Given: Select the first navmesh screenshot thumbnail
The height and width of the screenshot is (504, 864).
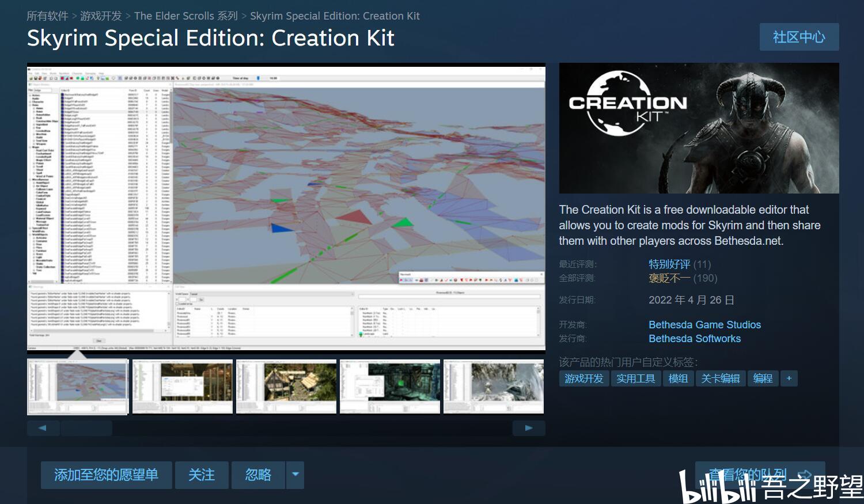Looking at the screenshot, I should coord(77,386).
